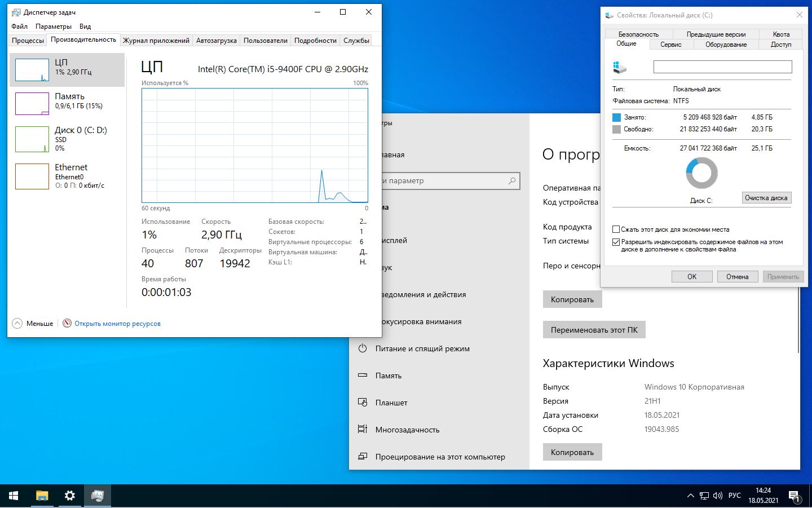Image resolution: width=812 pixels, height=508 pixels.
Task: Select the ЦП performance graph thumbnail
Action: (32, 70)
